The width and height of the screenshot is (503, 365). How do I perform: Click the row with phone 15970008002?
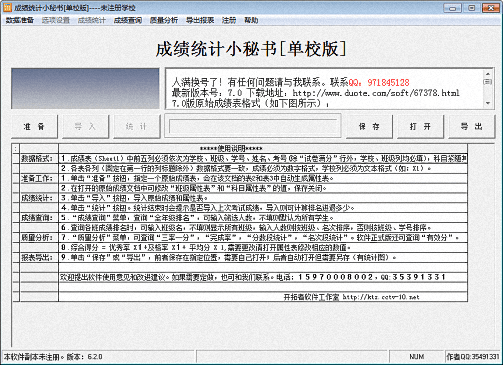263,277
